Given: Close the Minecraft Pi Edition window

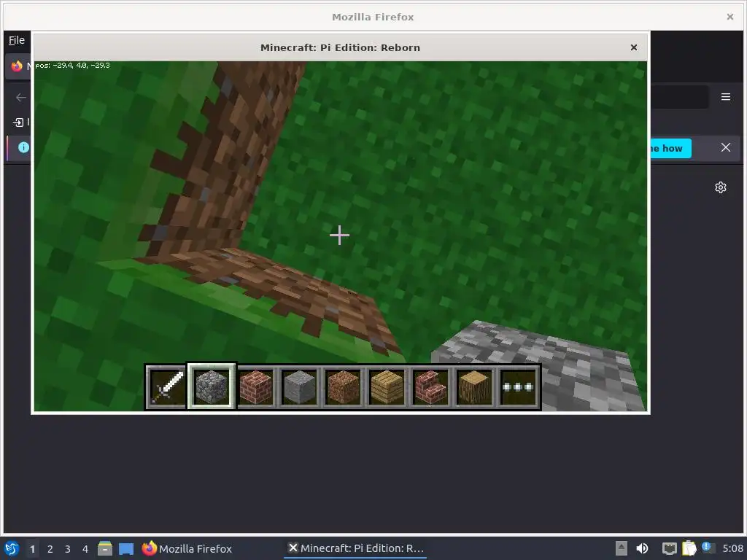Looking at the screenshot, I should (634, 47).
